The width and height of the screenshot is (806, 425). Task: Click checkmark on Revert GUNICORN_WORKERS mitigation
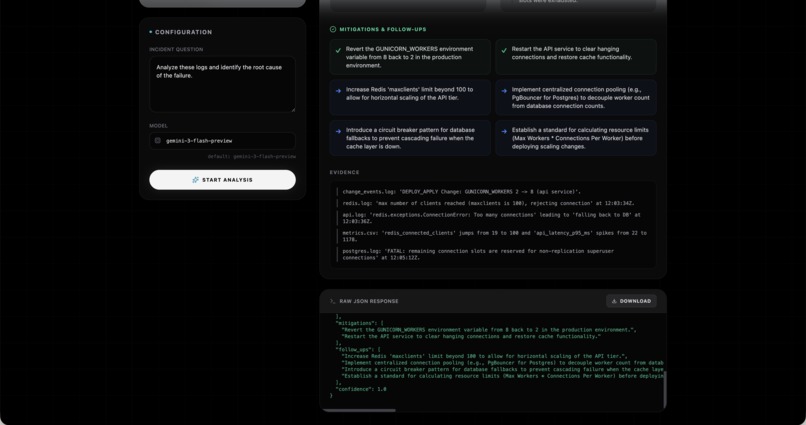coord(338,50)
